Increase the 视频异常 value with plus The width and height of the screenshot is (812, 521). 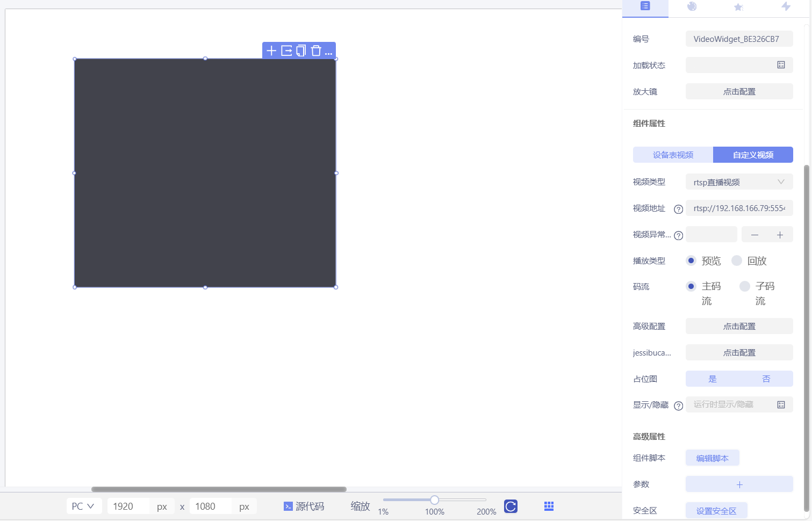point(780,235)
